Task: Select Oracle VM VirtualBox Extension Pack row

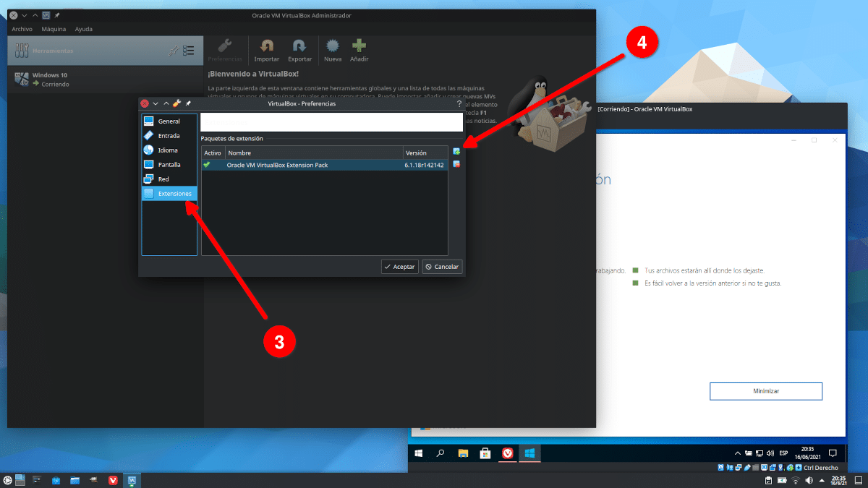Action: [x=324, y=165]
